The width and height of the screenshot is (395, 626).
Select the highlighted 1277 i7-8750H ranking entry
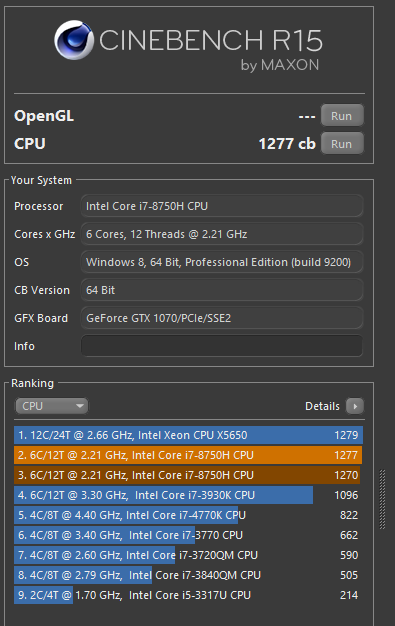pyautogui.click(x=188, y=455)
